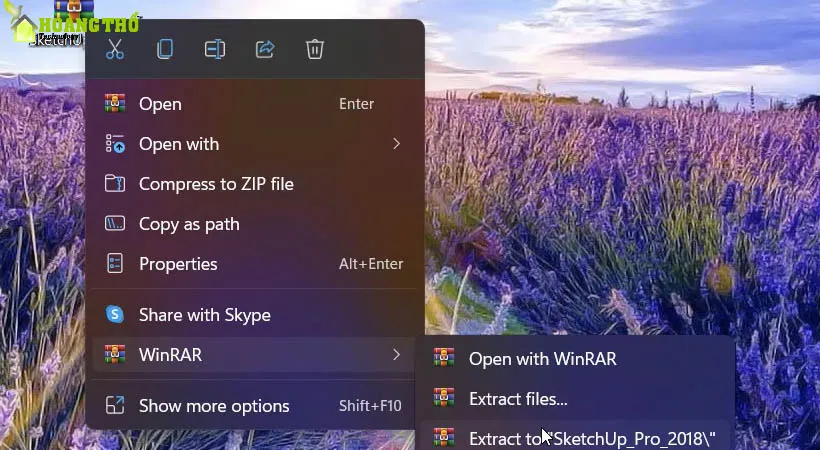Click the Skype logo icon
The image size is (820, 450).
point(115,315)
